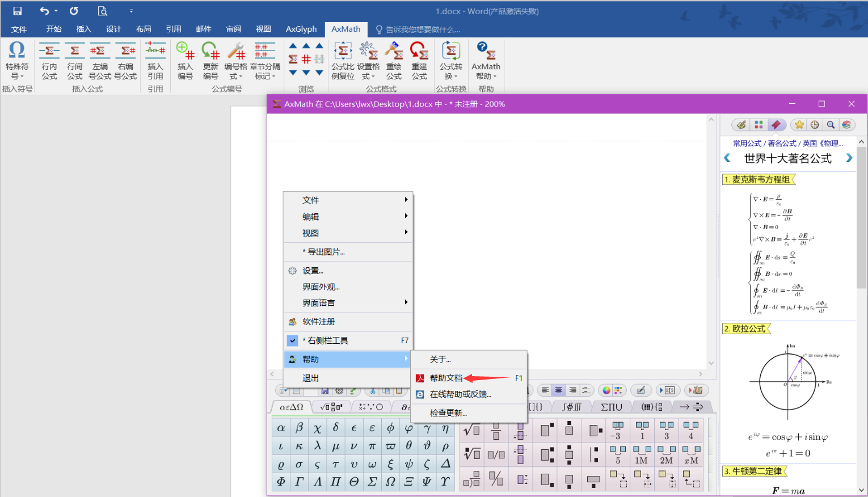Click 公式比例复位 (reset formula scale)
Image resolution: width=868 pixels, height=497 pixels.
click(343, 61)
